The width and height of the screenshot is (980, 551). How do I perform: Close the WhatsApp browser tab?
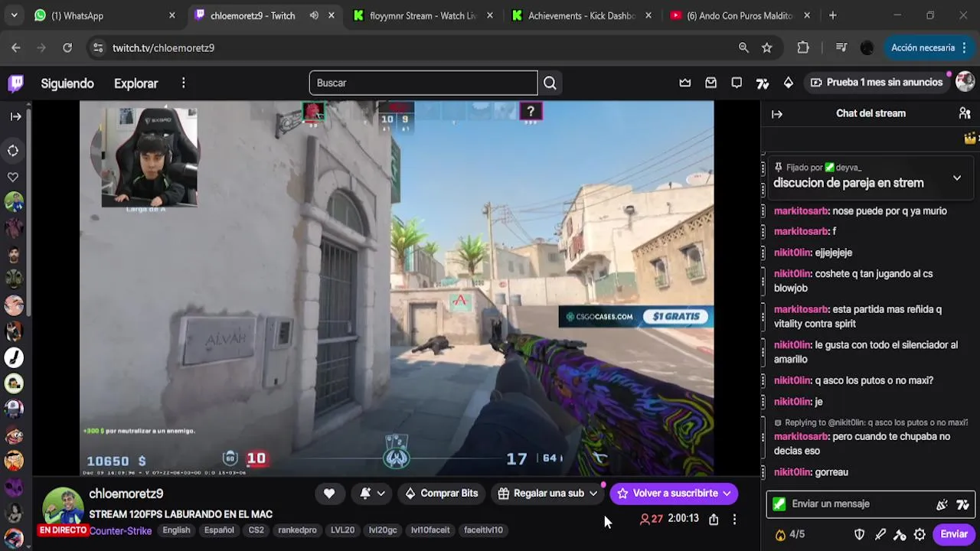pos(171,15)
